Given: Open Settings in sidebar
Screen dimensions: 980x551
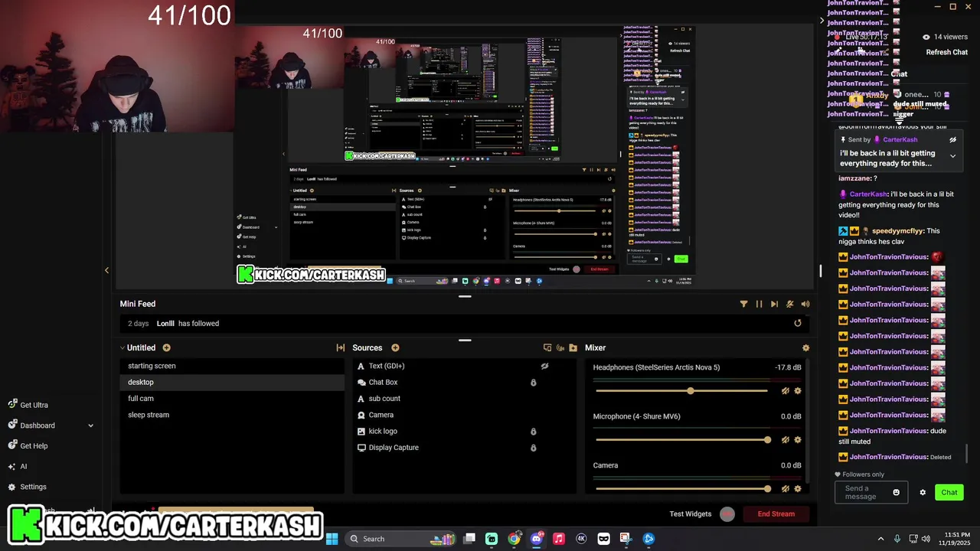Looking at the screenshot, I should (x=28, y=487).
